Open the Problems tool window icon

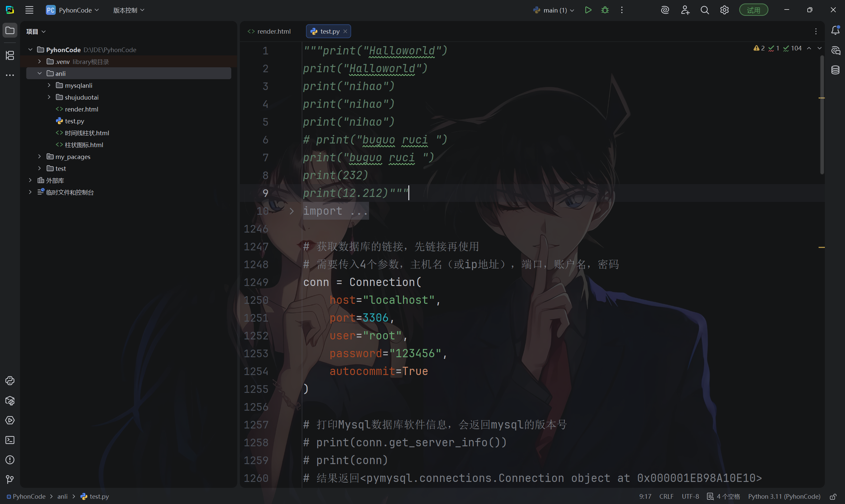10,460
